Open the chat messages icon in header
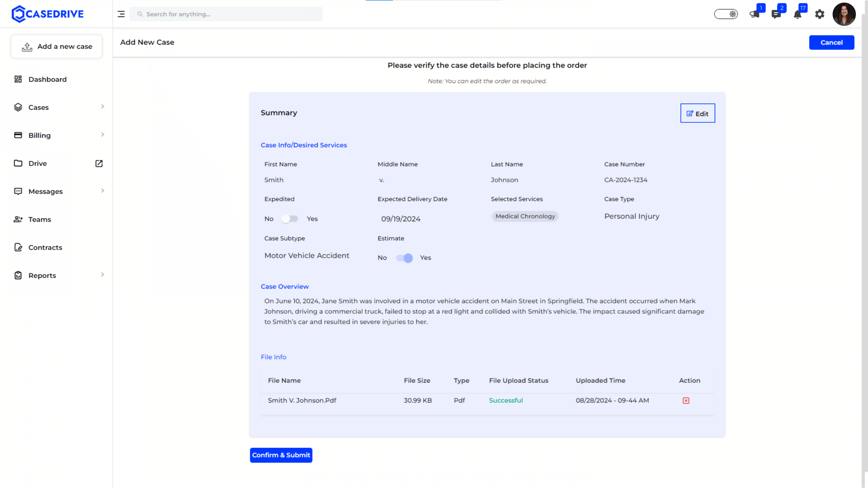The height and width of the screenshot is (488, 868). (776, 14)
